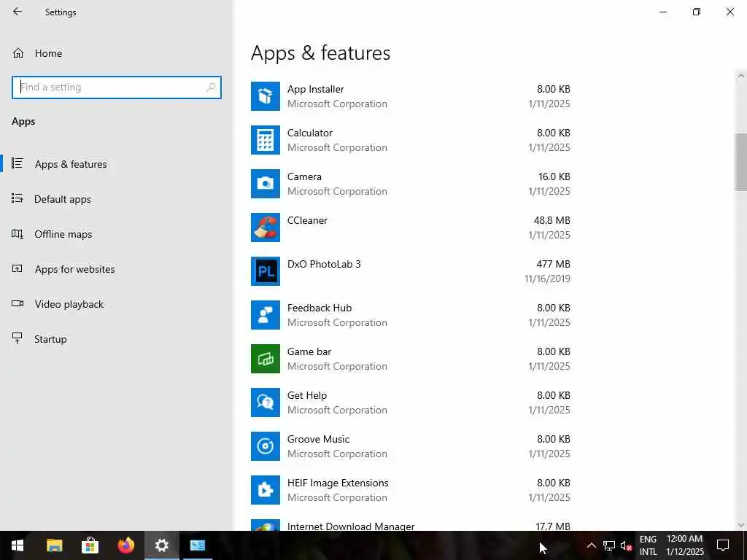Open File Explorer from taskbar

(54, 545)
